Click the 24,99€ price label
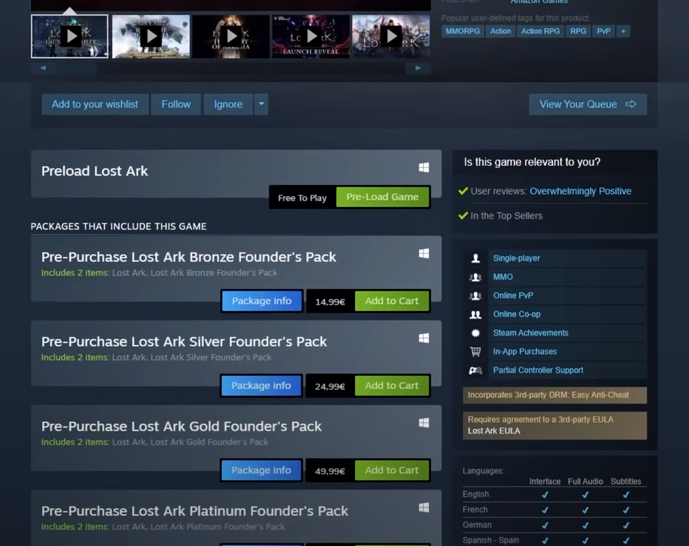Image resolution: width=689 pixels, height=546 pixels. coord(330,387)
